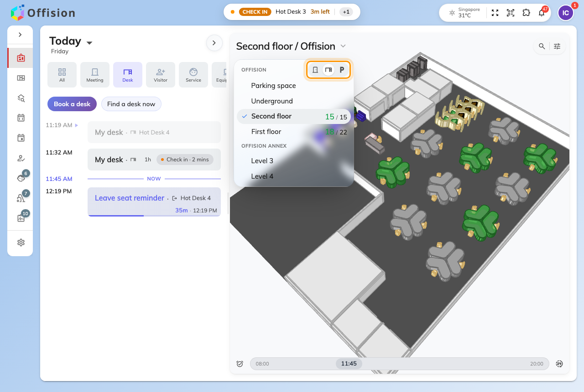Open the IC user profile avatar
584x392 pixels.
pos(566,13)
